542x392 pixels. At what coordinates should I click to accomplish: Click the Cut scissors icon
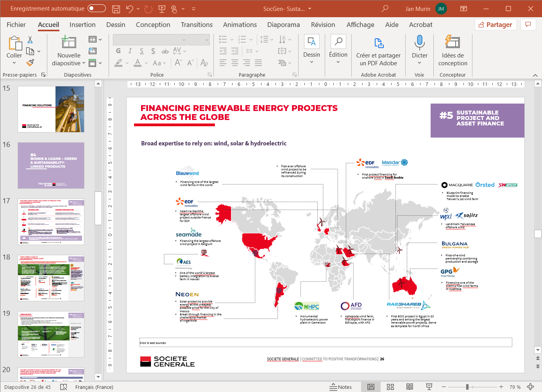pyautogui.click(x=30, y=40)
